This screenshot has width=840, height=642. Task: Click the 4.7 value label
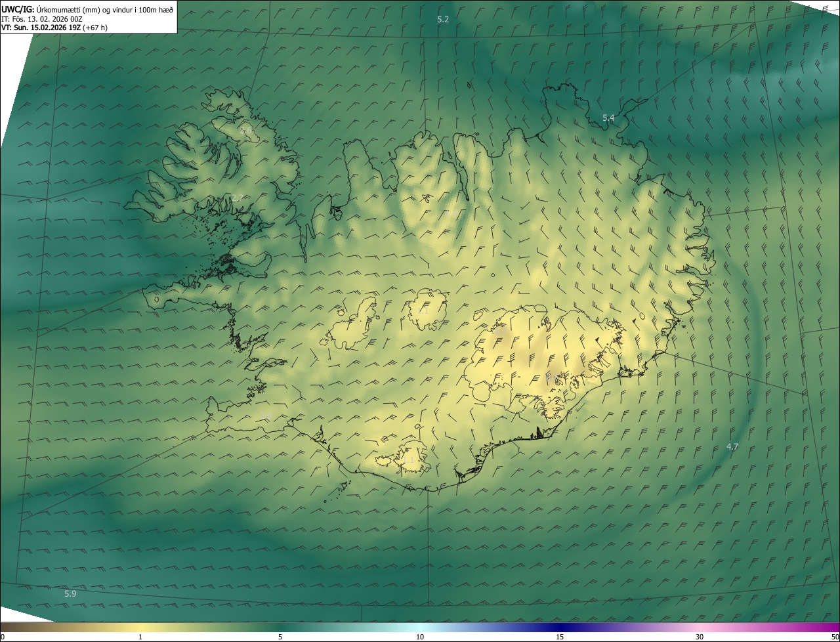(732, 446)
